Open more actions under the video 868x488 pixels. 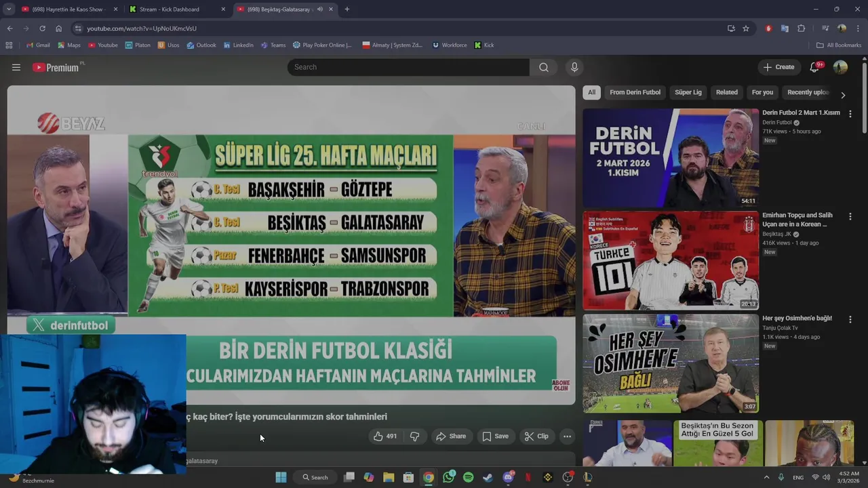pos(567,436)
